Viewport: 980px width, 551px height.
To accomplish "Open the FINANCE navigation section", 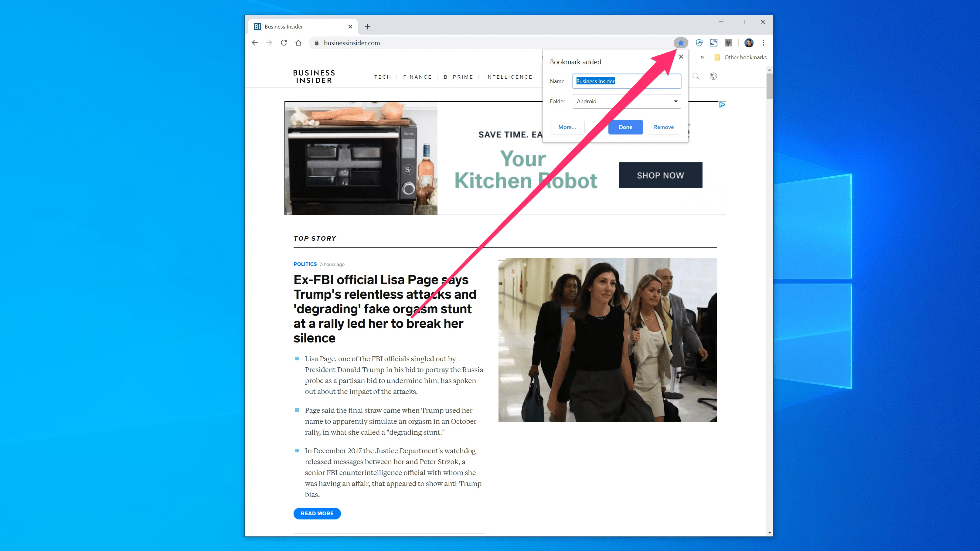I will click(417, 77).
